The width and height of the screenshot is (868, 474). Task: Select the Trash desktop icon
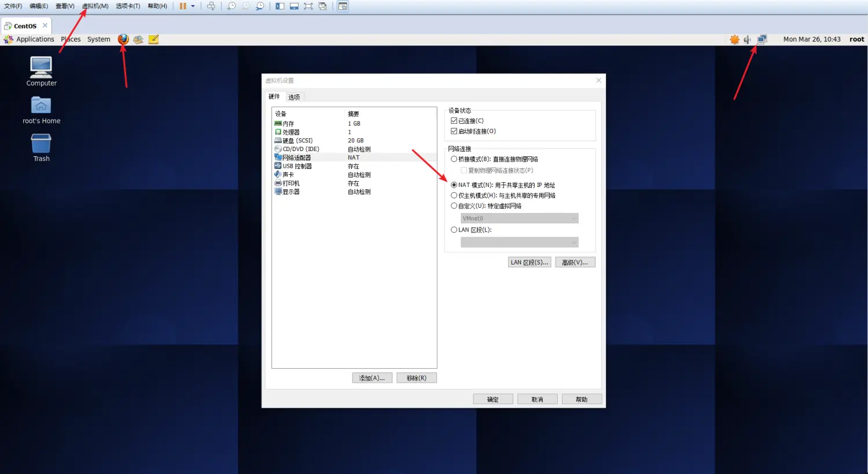tap(41, 148)
